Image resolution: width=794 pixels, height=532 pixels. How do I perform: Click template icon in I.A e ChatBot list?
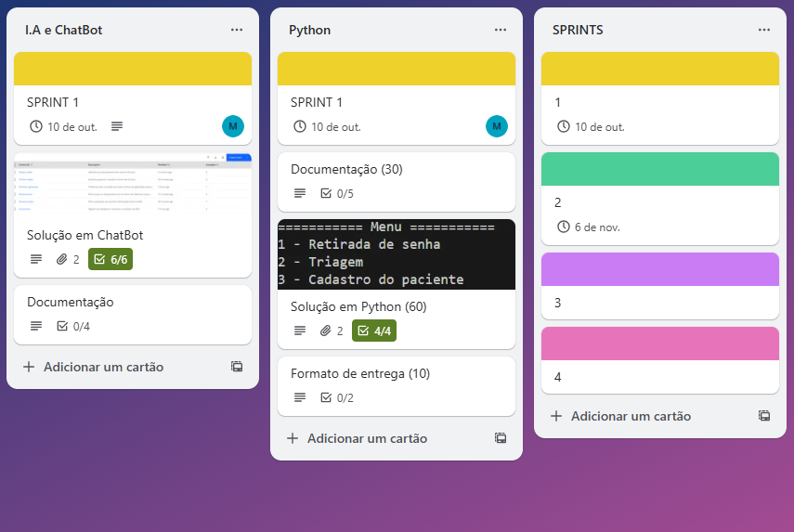(237, 367)
